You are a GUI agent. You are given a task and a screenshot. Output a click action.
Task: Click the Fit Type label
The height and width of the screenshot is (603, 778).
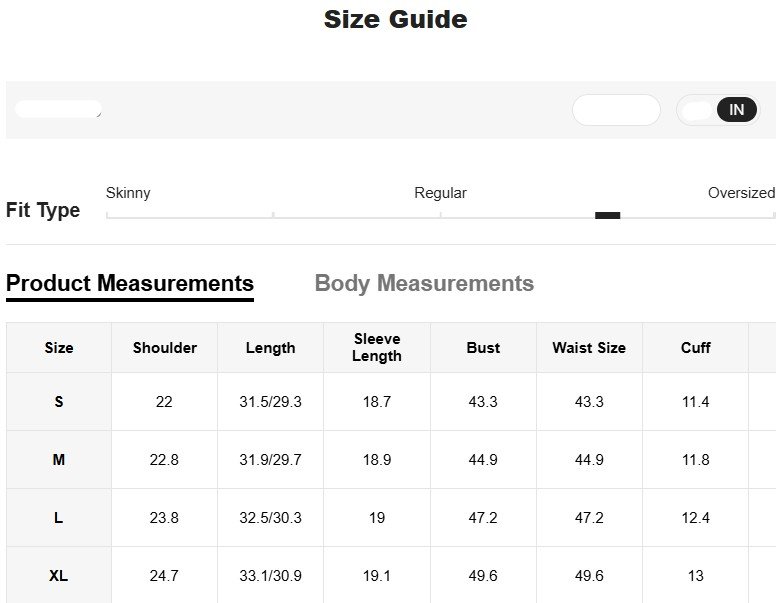click(x=43, y=210)
